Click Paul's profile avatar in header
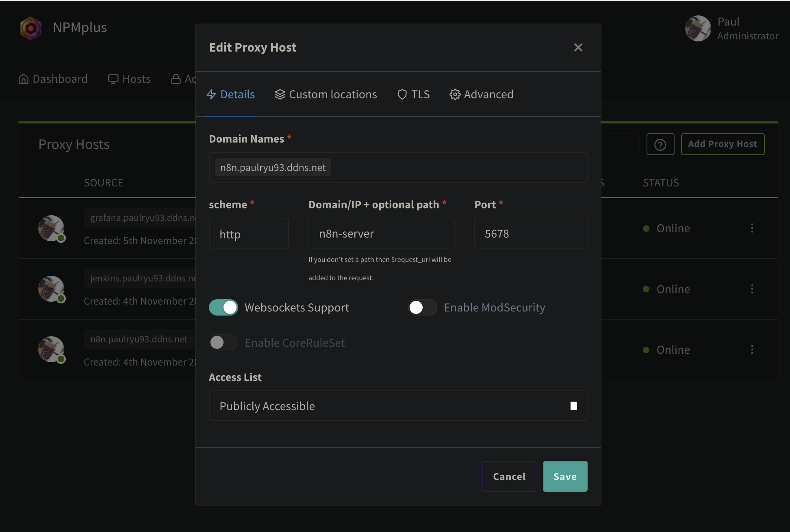The height and width of the screenshot is (532, 790). (x=697, y=28)
